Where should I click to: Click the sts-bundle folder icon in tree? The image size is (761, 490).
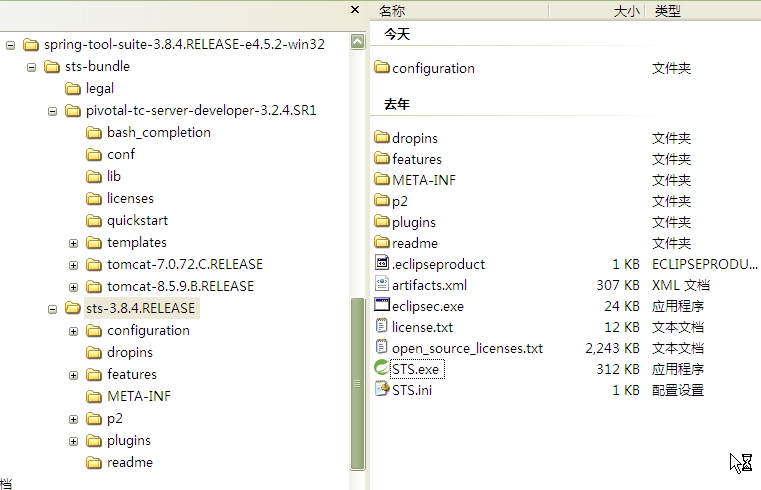click(x=52, y=66)
